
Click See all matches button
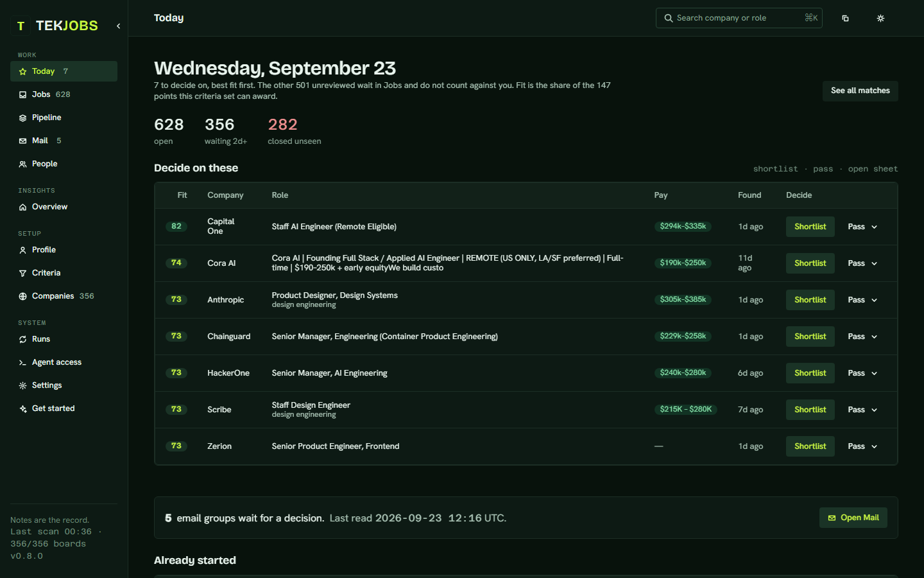[x=860, y=91]
